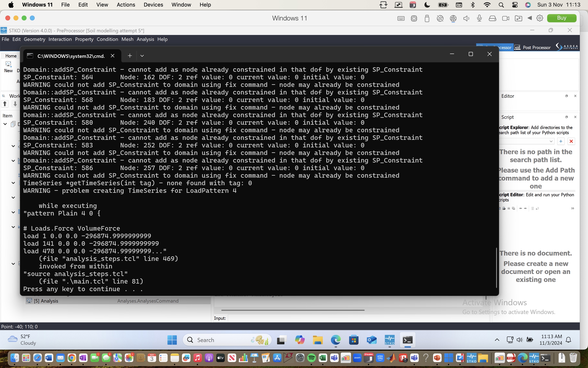Remove script path with the red X button
Image resolution: width=588 pixels, height=368 pixels.
[x=571, y=141]
